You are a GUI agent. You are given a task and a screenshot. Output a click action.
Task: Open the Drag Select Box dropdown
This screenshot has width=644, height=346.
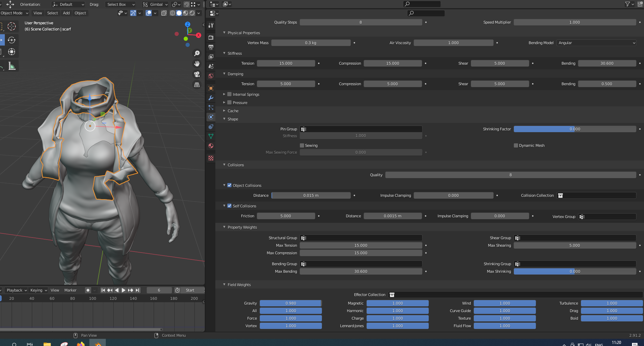[120, 4]
